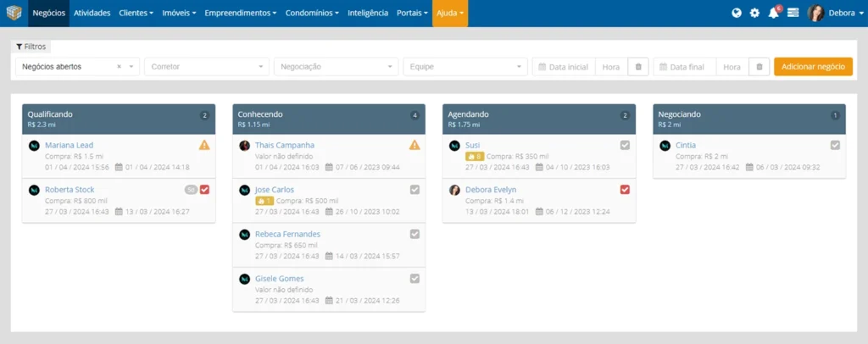Toggle the red checkbox on Roberta Stock card
The image size is (868, 344).
click(205, 190)
